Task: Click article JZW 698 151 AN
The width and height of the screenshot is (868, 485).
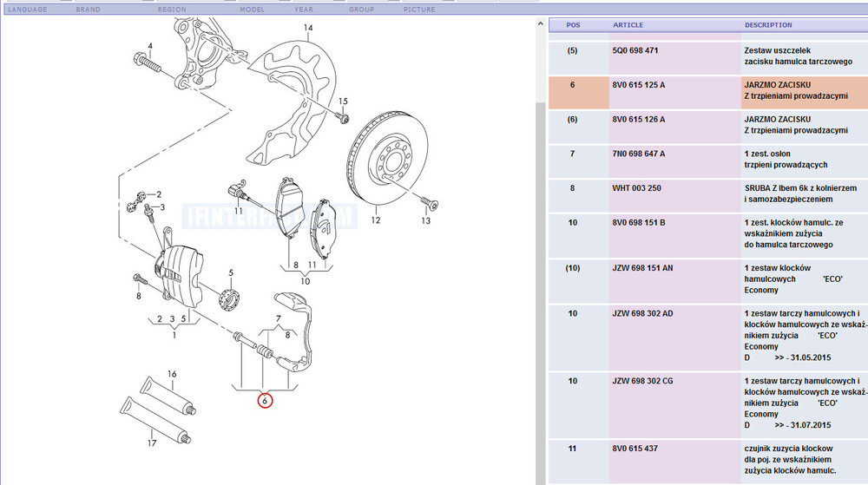Action: point(642,268)
